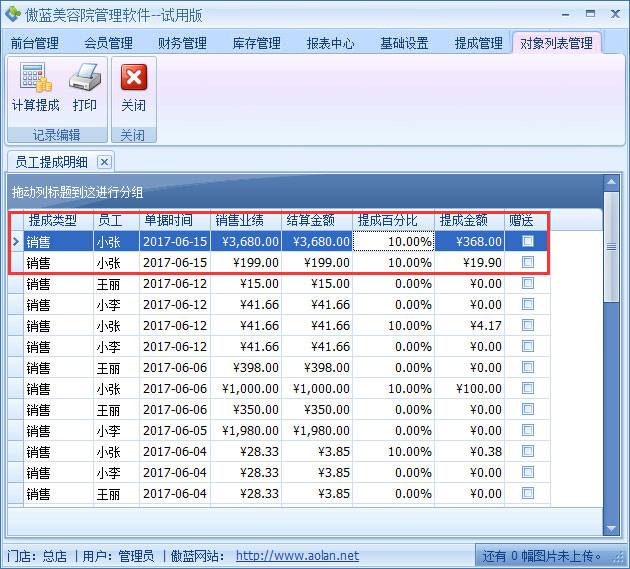630x569 pixels.
Task: Open the 财务管理 tab
Action: 182,44
